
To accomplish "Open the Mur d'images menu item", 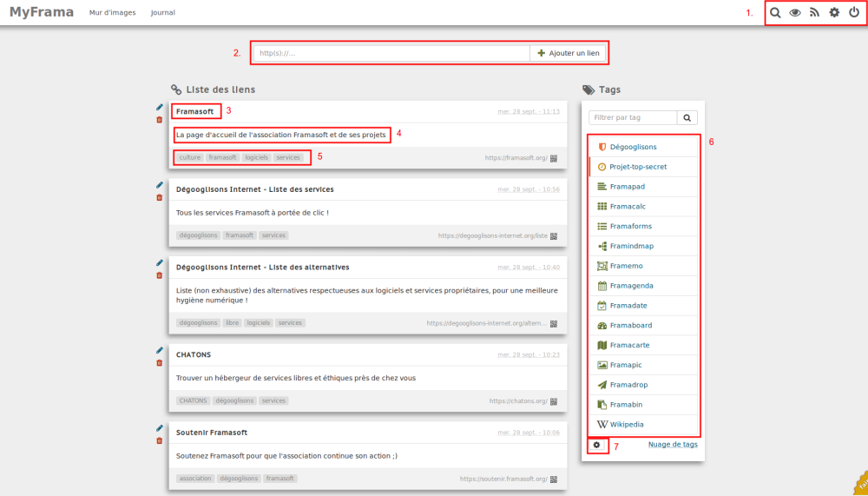I will click(112, 13).
